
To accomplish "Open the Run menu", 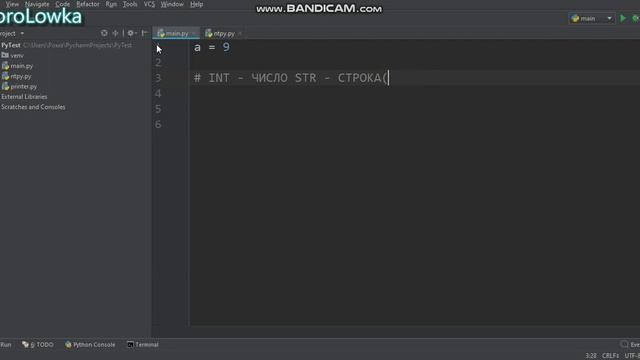I will coord(111,4).
